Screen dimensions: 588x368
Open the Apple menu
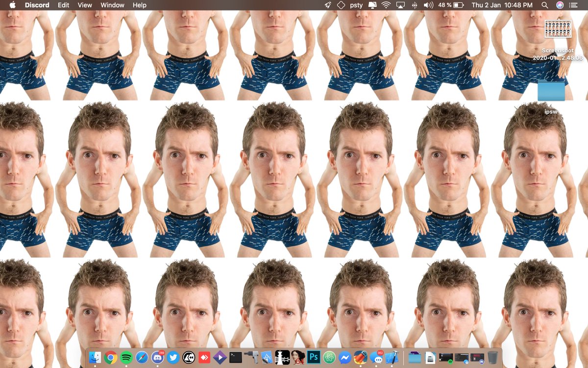point(13,5)
